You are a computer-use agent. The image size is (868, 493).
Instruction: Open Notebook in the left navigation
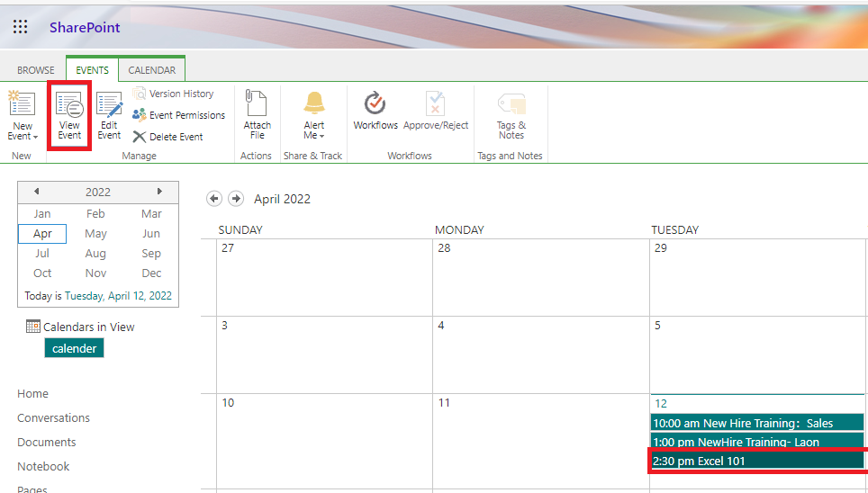pos(43,466)
